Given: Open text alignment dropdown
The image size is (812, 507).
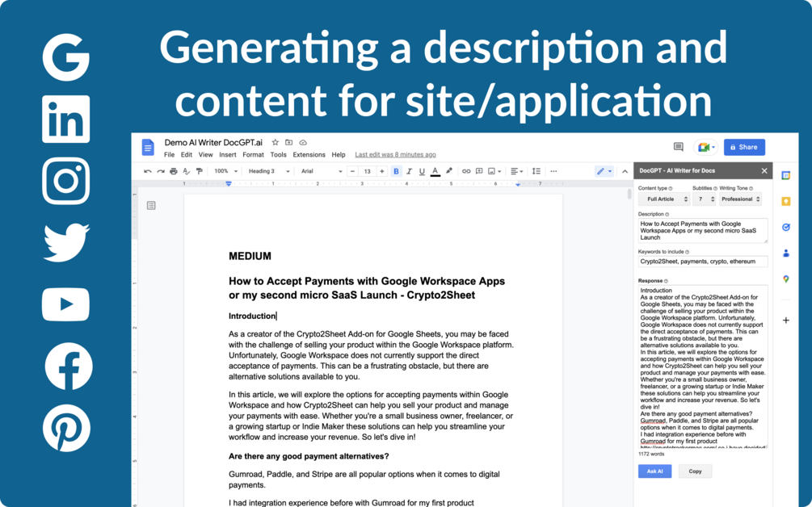Looking at the screenshot, I should click(516, 171).
